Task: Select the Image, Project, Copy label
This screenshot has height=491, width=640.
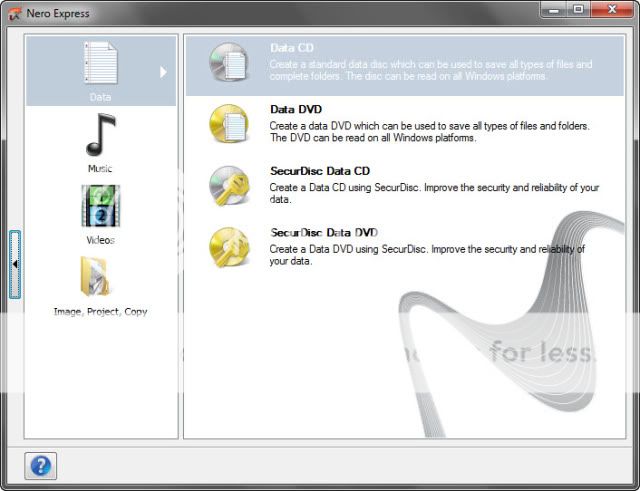Action: [100, 312]
